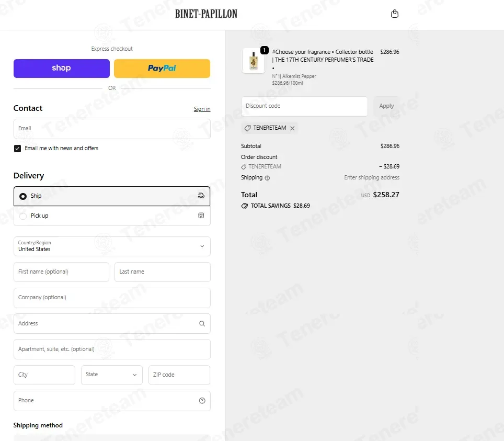Click the 'N°1| Alkemist Pepper' variant text
The image size is (504, 441).
coord(294,76)
